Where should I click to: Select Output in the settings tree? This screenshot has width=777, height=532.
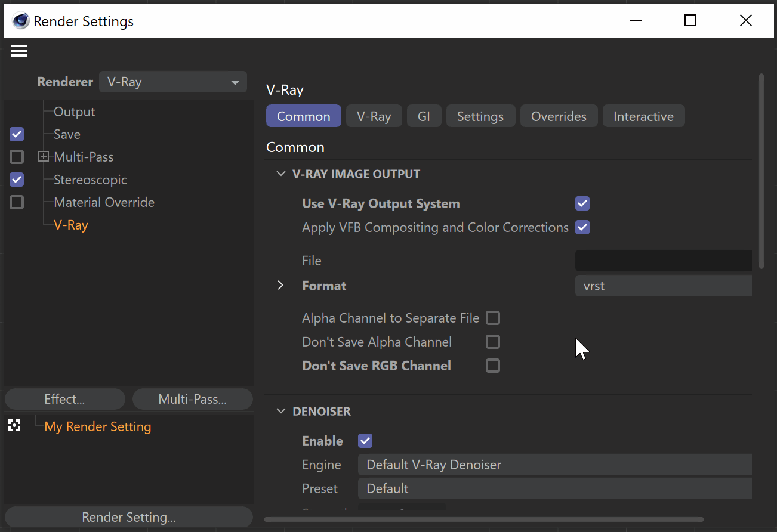pos(75,112)
